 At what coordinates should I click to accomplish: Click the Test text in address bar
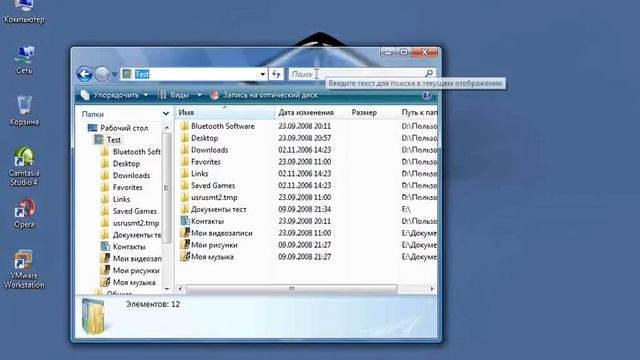point(142,74)
